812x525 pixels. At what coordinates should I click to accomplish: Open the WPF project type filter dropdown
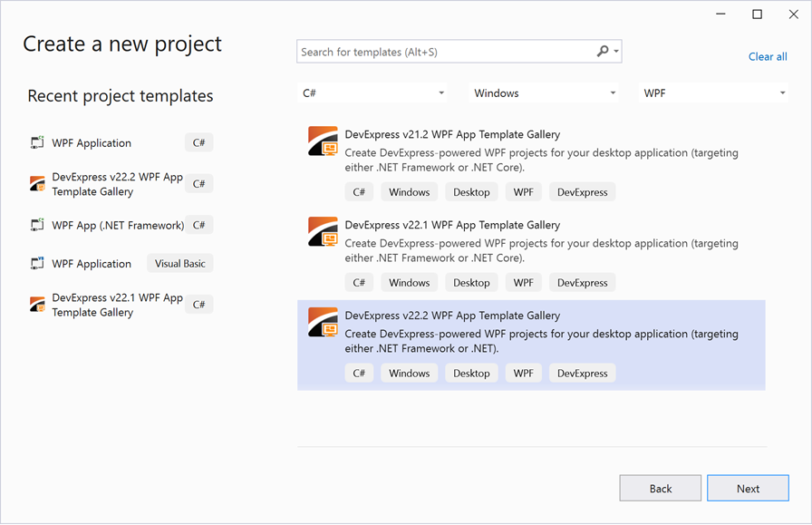pyautogui.click(x=713, y=92)
